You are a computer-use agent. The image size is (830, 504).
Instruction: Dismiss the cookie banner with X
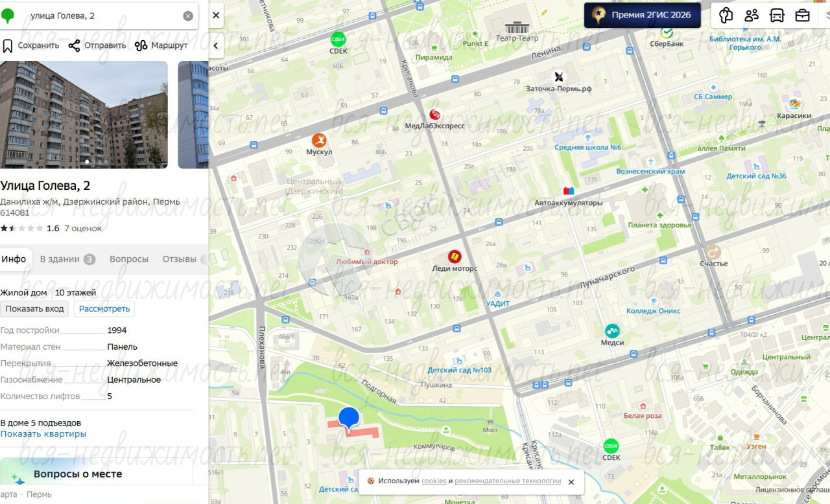571,482
